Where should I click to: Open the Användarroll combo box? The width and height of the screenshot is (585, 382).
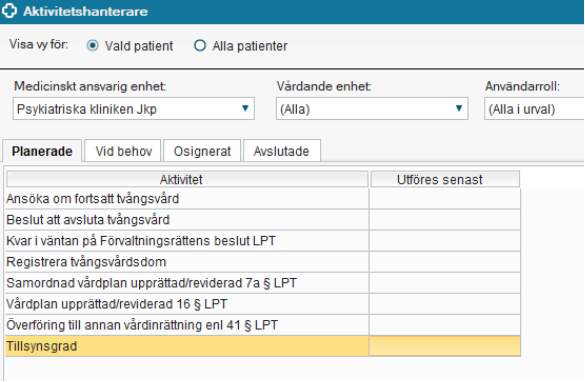click(x=534, y=109)
